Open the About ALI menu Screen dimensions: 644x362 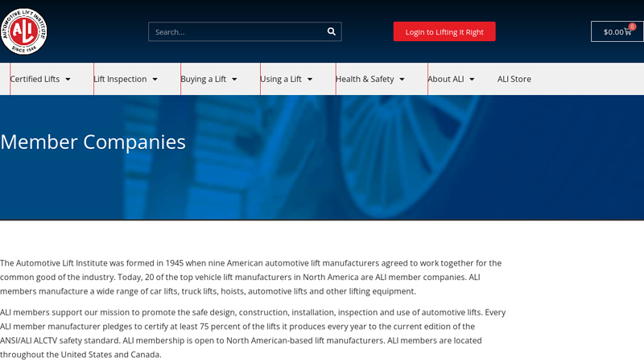[x=446, y=79]
